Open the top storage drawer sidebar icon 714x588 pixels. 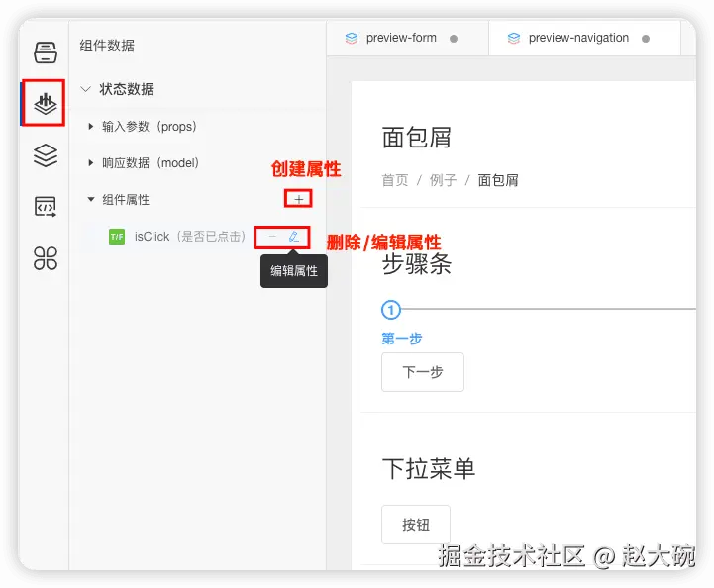46,52
